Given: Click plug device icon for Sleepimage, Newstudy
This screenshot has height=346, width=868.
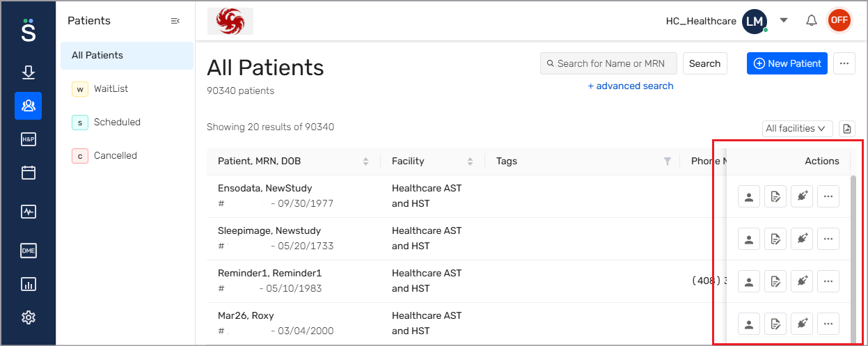Looking at the screenshot, I should (x=802, y=239).
